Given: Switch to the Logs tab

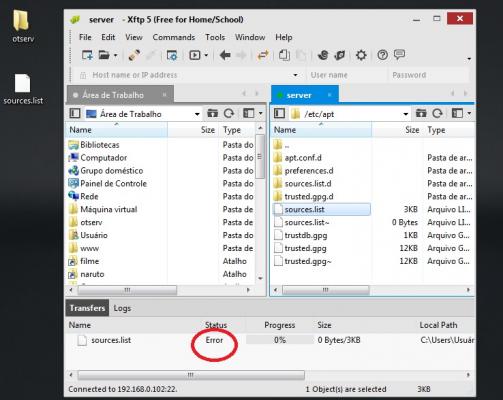Looking at the screenshot, I should (122, 308).
